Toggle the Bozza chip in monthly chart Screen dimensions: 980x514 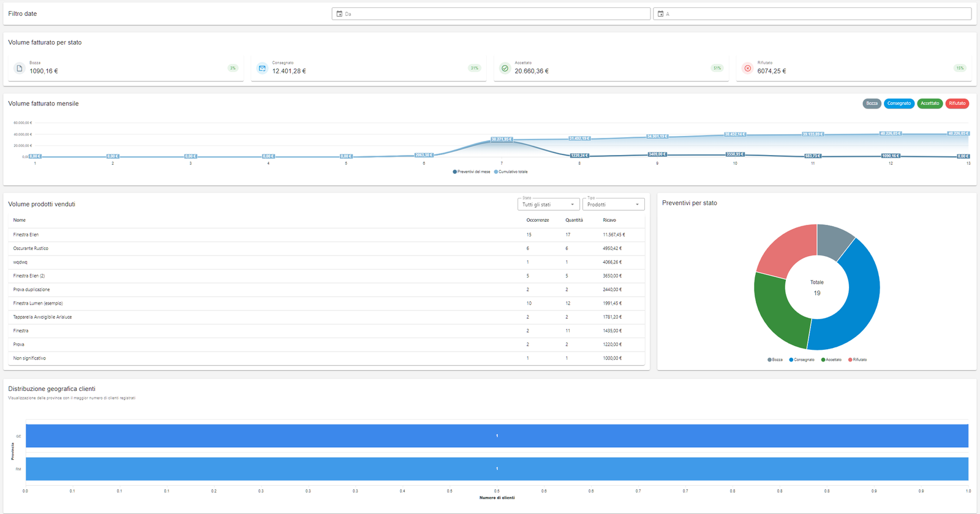coord(872,104)
